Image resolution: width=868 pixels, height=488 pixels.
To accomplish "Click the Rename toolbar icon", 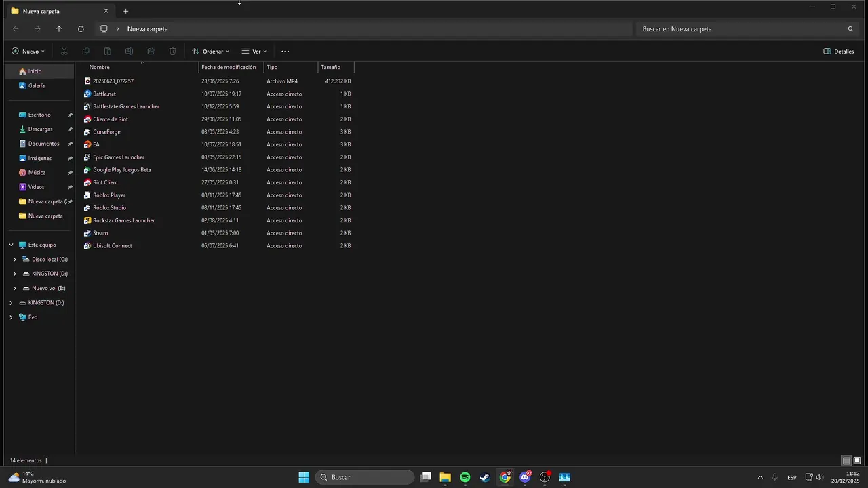I will (130, 52).
